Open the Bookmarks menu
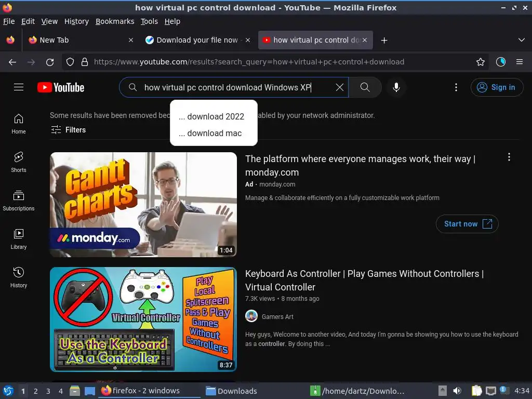The height and width of the screenshot is (399, 532). (115, 21)
